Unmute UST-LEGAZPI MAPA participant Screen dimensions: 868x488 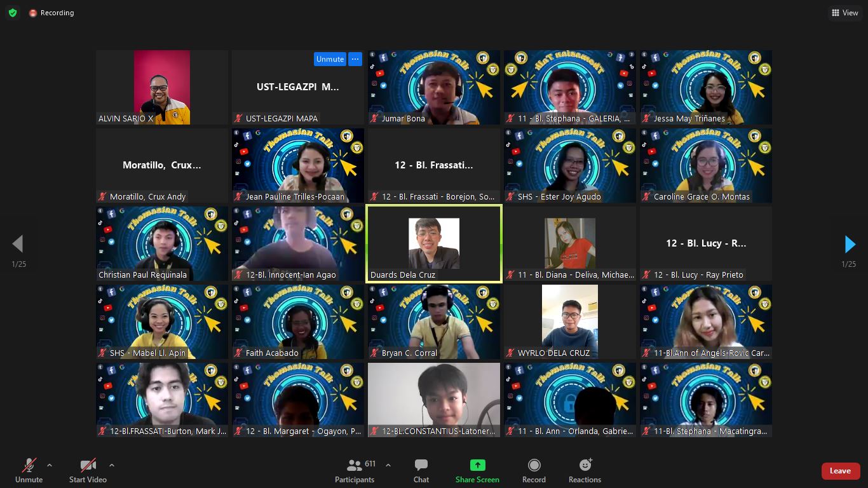pyautogui.click(x=330, y=59)
